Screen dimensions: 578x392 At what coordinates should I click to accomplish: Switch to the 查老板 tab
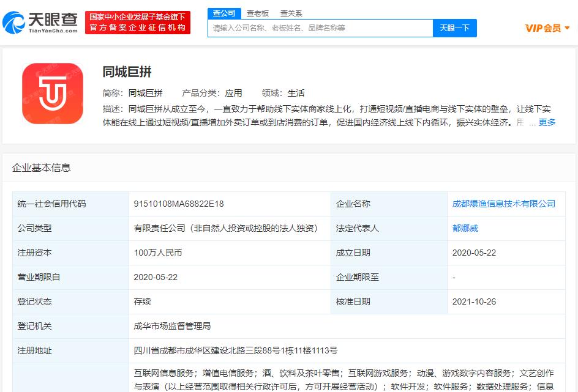(258, 13)
